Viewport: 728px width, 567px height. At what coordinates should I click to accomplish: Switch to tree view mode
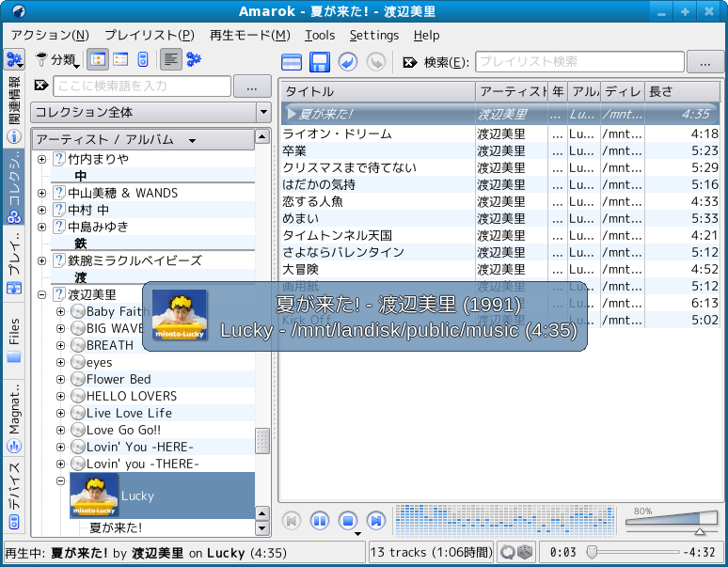click(x=98, y=59)
